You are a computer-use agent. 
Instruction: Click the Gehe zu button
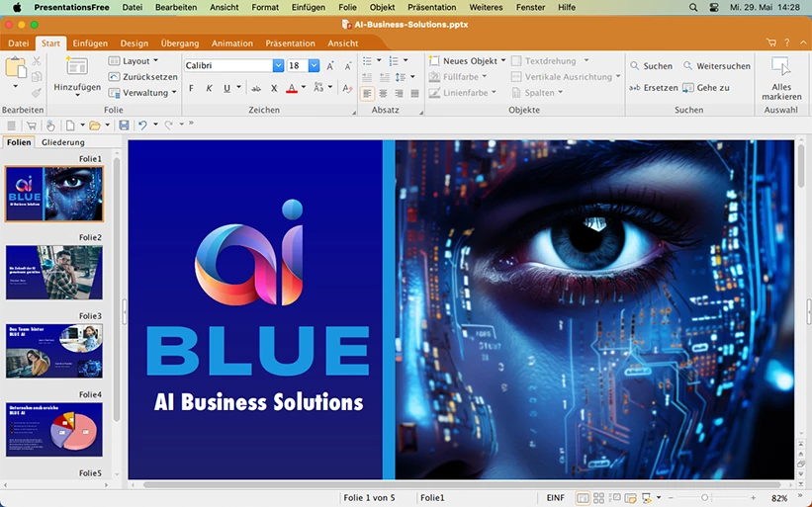(706, 88)
